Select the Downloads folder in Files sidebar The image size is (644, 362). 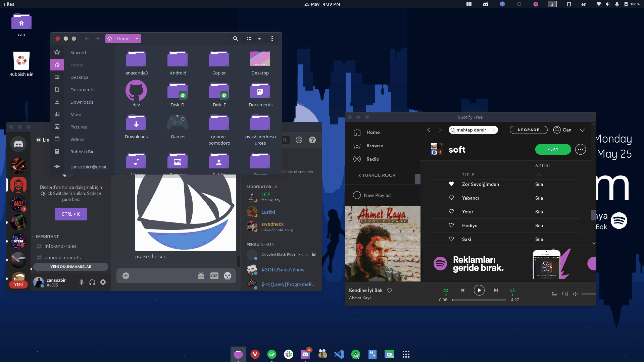[x=82, y=102]
